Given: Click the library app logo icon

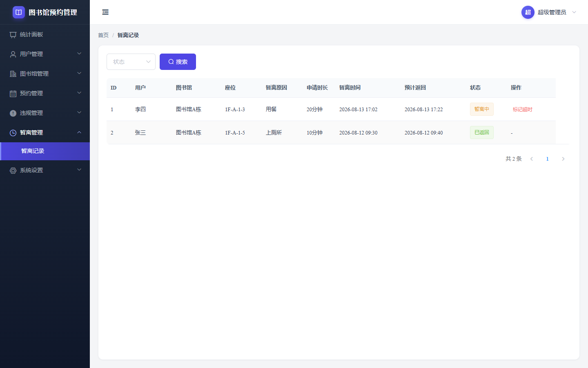Looking at the screenshot, I should pos(19,12).
